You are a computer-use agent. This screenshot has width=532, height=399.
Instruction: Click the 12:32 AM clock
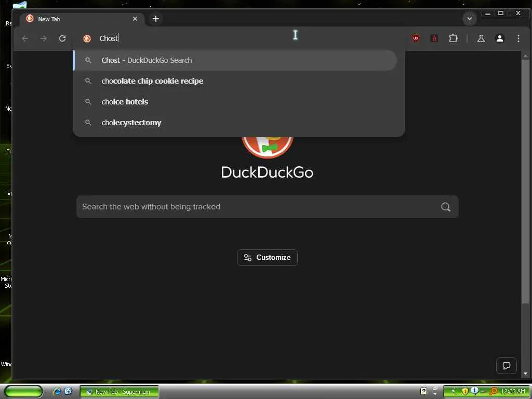[x=513, y=392]
